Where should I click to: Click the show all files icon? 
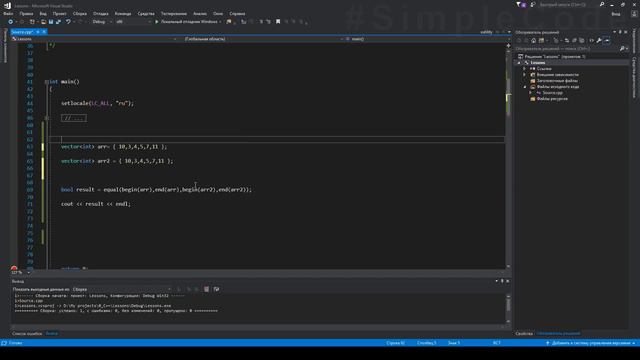(x=582, y=40)
